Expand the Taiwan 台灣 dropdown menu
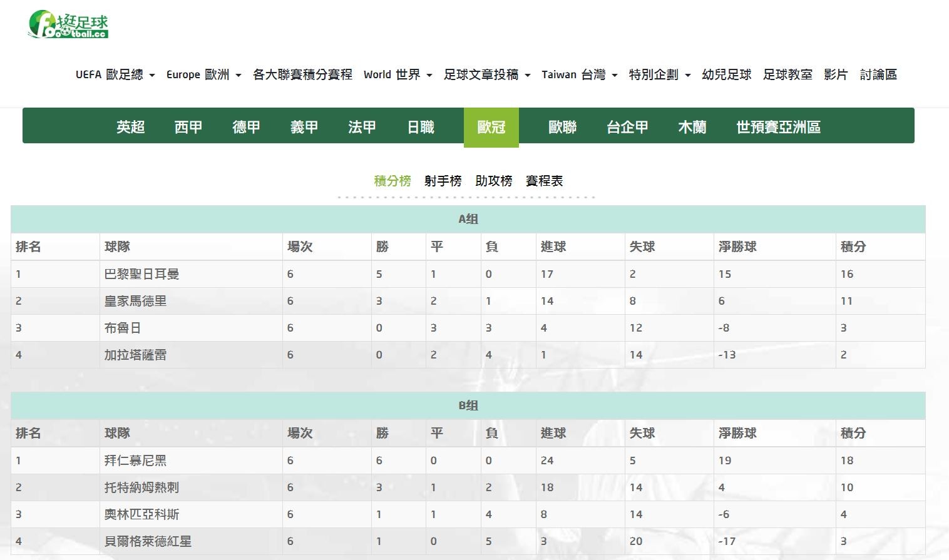 [x=580, y=74]
